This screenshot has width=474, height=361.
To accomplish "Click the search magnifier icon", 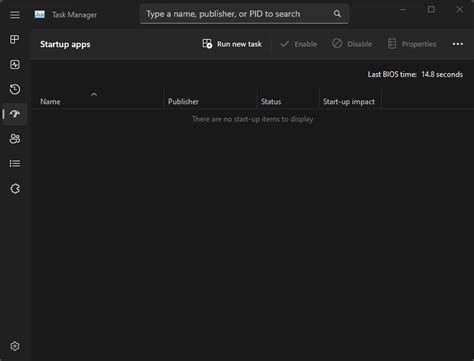I will point(337,14).
